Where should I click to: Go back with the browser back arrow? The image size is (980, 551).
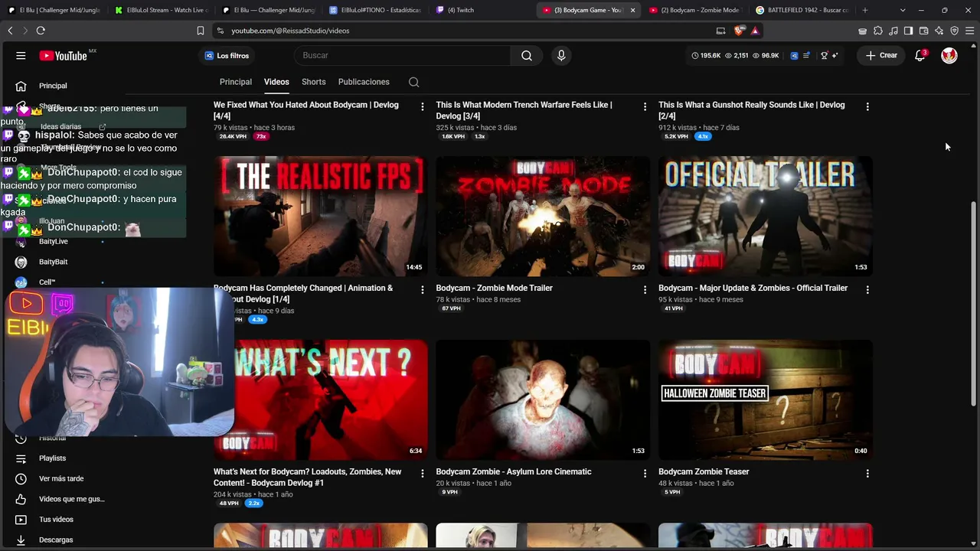10,31
